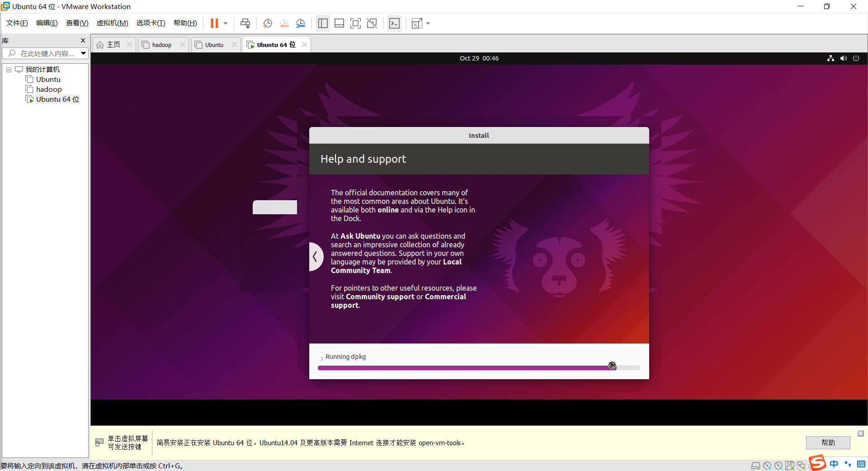The image size is (868, 471).
Task: Open the 文件(F) menu
Action: coord(17,23)
